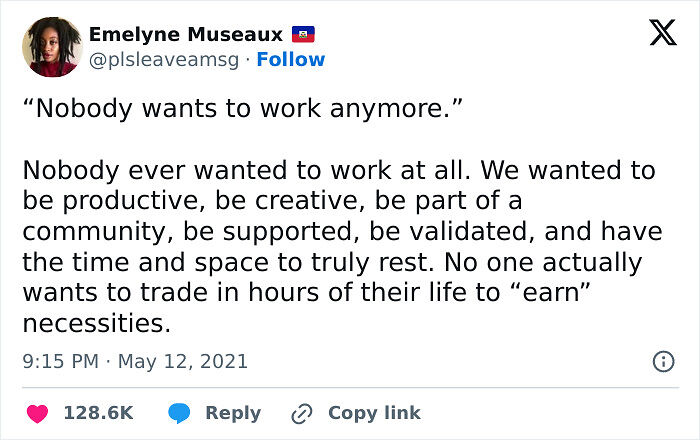The width and height of the screenshot is (700, 440).
Task: Click the chain link copy icon
Action: tap(299, 413)
